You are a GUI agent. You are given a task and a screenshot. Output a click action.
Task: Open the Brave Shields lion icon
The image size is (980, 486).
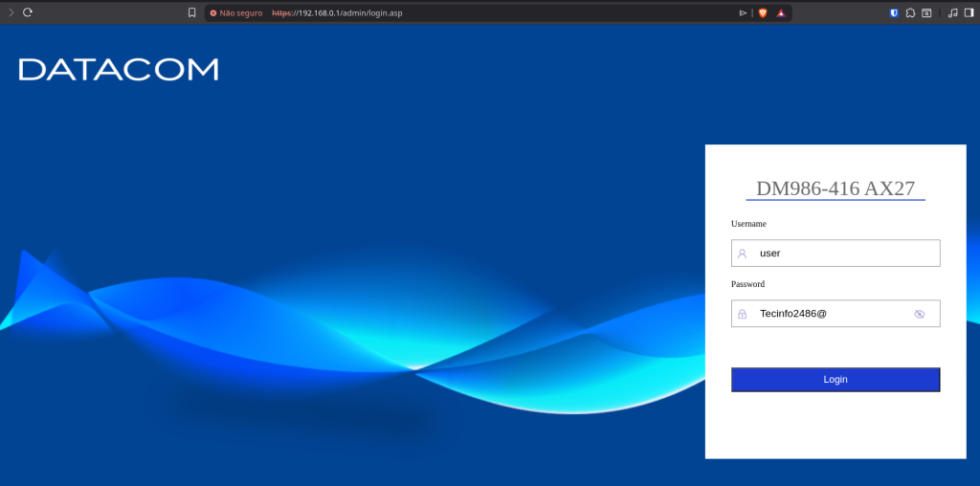click(x=763, y=12)
